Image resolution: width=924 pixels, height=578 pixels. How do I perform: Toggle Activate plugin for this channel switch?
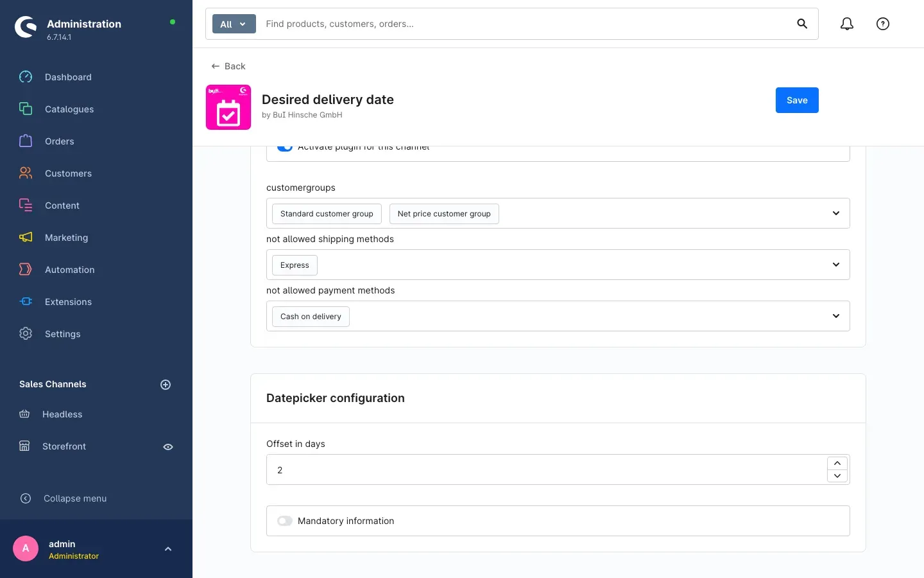285,148
